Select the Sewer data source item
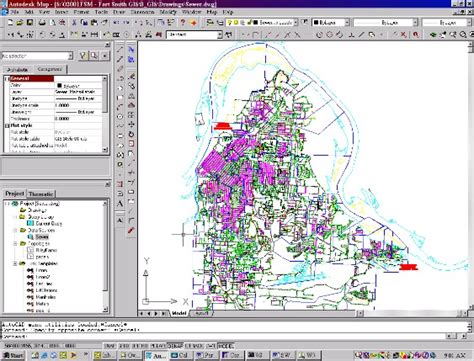 tap(42, 237)
